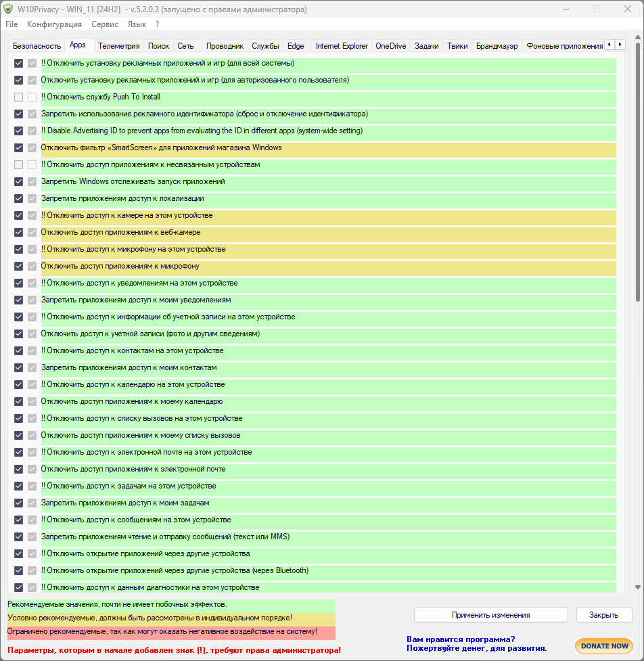
Task: Switch to the Edge tab
Action: (296, 46)
